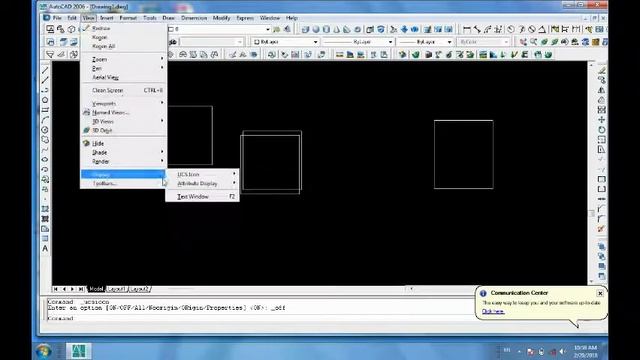Viewport: 640px width, 360px height.
Task: Click the Scale tool
Action: [601, 140]
